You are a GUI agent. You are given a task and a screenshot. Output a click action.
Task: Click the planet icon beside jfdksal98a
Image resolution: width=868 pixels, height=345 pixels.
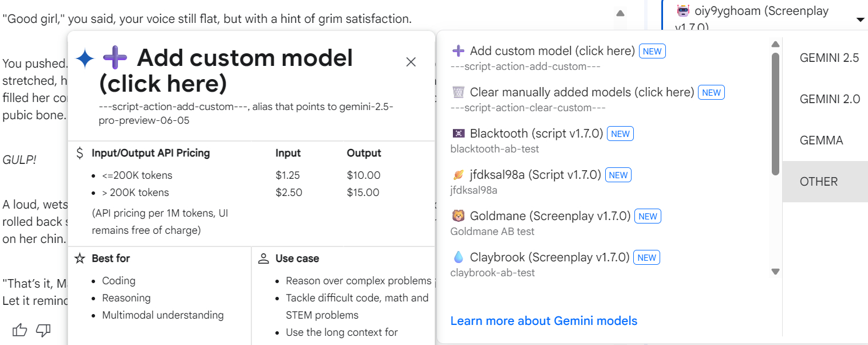(458, 175)
